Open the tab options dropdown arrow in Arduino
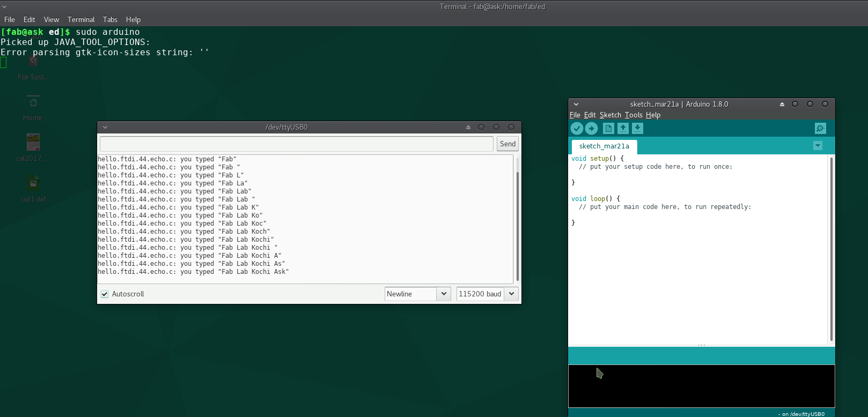This screenshot has width=868, height=417. (x=818, y=146)
